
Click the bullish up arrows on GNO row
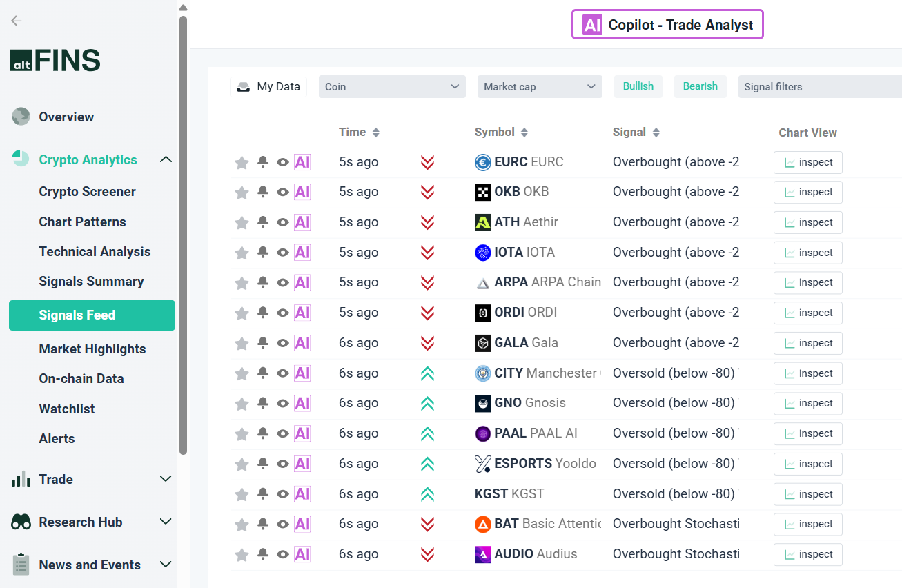pyautogui.click(x=427, y=403)
